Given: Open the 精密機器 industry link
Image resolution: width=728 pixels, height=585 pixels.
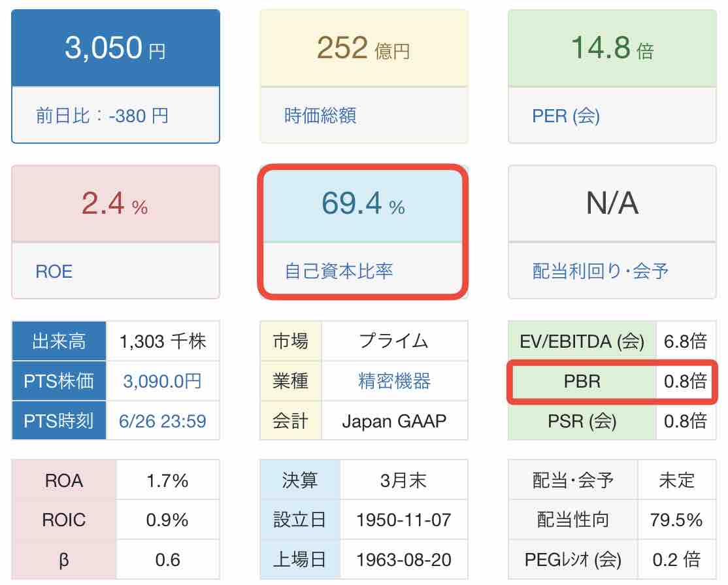Looking at the screenshot, I should [394, 381].
